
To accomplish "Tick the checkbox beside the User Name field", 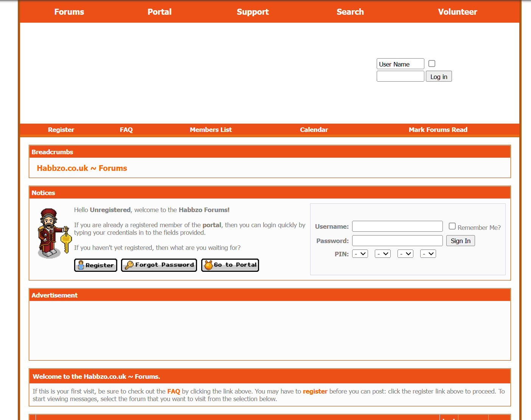I will tap(432, 64).
